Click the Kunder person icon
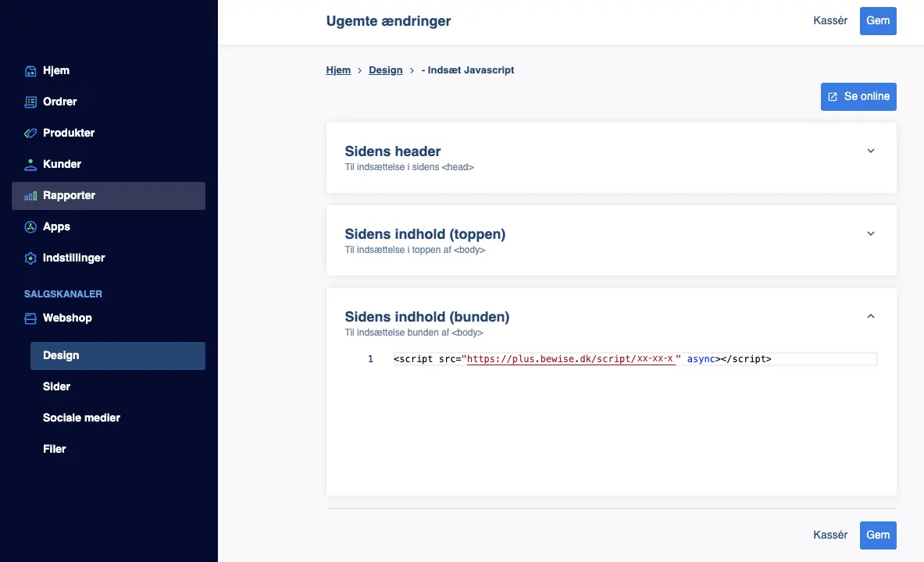 (x=30, y=165)
